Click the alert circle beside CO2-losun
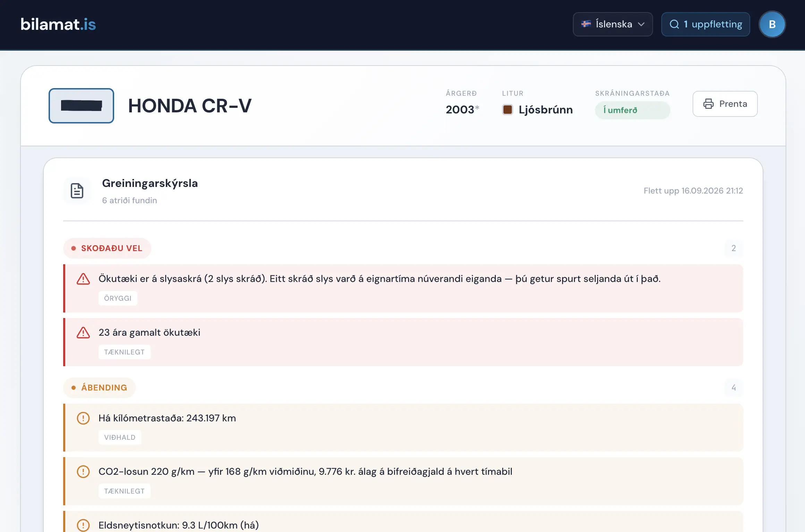The height and width of the screenshot is (532, 805). pyautogui.click(x=83, y=472)
